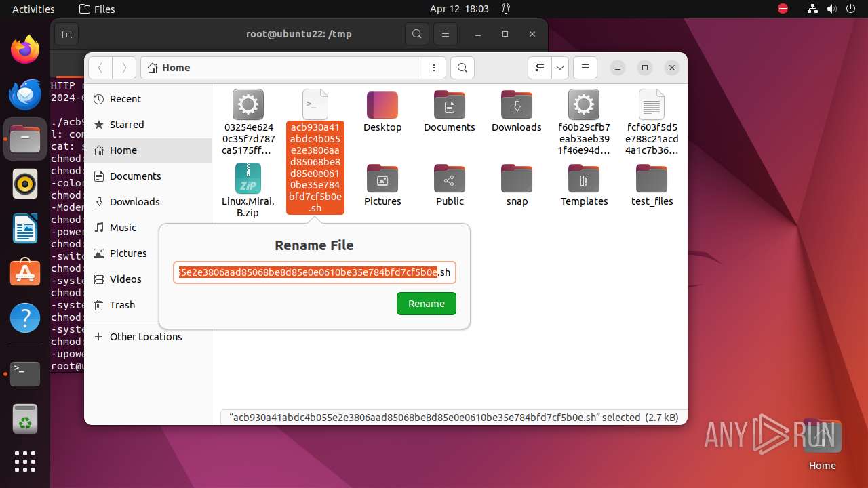Open a new tab in the terminal window

click(66, 34)
